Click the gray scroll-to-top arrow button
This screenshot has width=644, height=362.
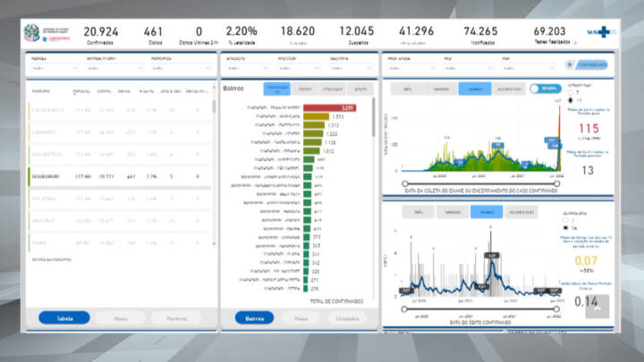pyautogui.click(x=597, y=307)
